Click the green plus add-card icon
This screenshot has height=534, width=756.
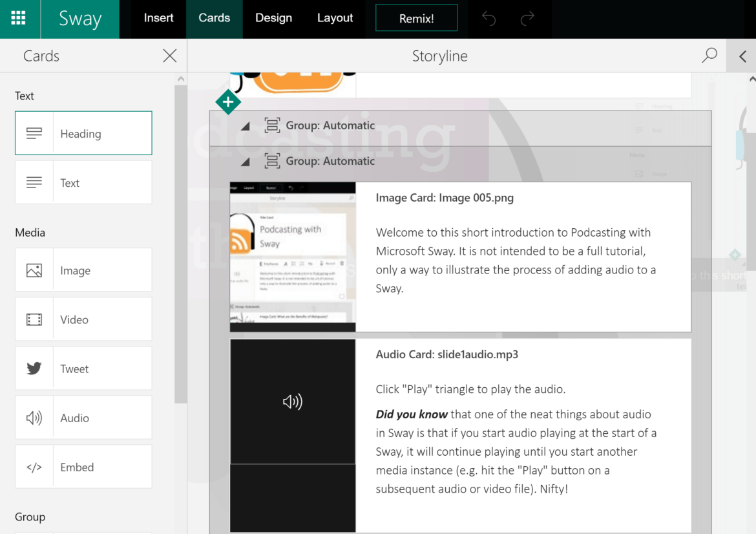[228, 102]
